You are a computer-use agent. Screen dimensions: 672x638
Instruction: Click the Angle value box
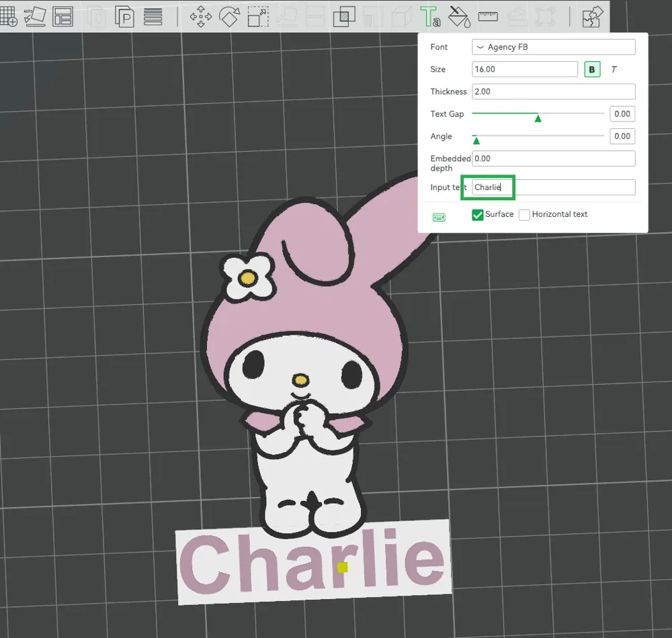tap(622, 136)
